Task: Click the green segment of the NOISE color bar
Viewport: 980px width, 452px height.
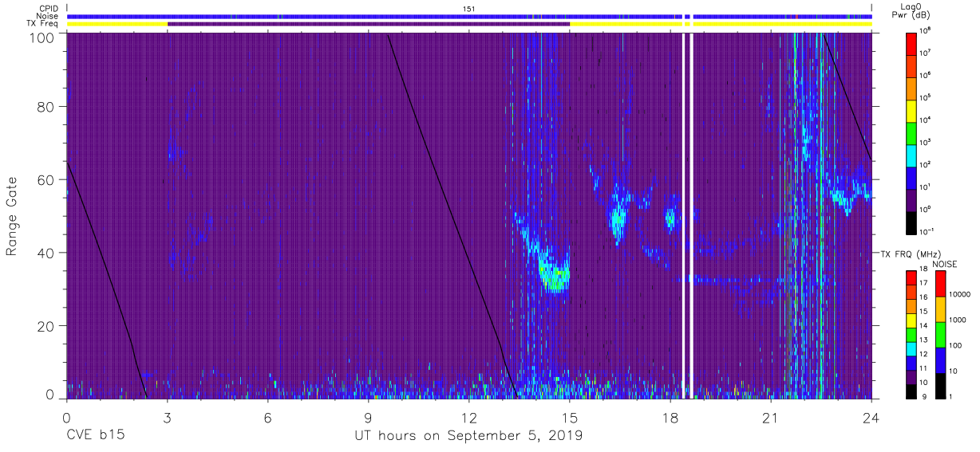Action: pos(940,334)
